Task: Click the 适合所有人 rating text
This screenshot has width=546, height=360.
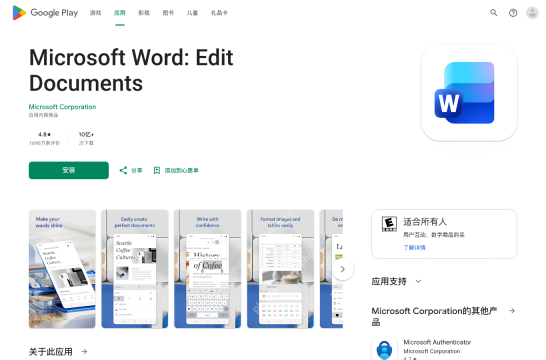Action: 425,222
